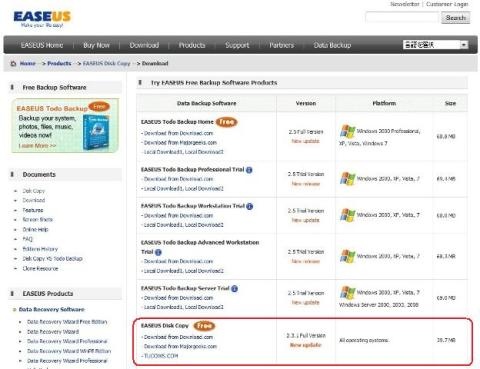Click EASEUS Todo Backup Home product title
This screenshot has width=480, height=369.
tap(177, 122)
